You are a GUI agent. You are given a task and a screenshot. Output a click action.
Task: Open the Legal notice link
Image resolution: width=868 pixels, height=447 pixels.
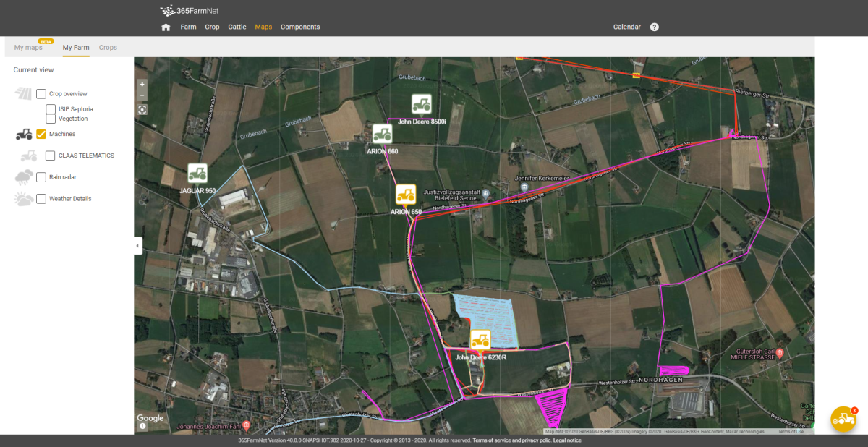pos(567,440)
